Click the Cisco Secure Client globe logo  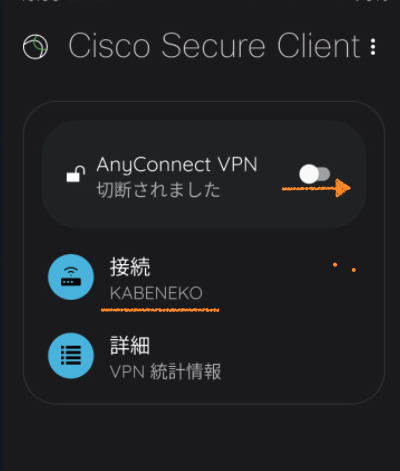coord(35,47)
